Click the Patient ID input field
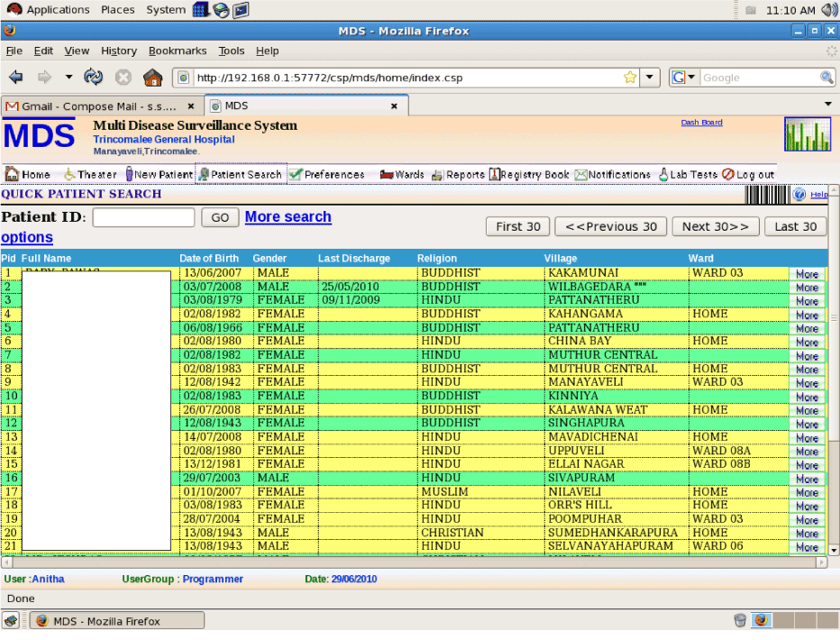 coord(143,217)
